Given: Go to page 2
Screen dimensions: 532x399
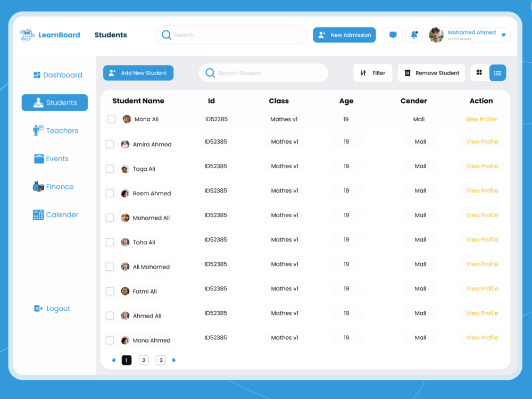Looking at the screenshot, I should click(144, 360).
